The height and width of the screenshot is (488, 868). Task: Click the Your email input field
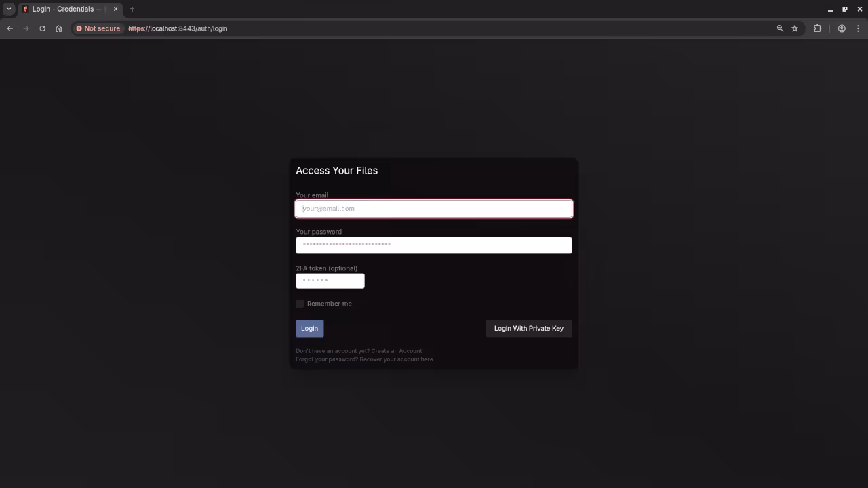[433, 208]
